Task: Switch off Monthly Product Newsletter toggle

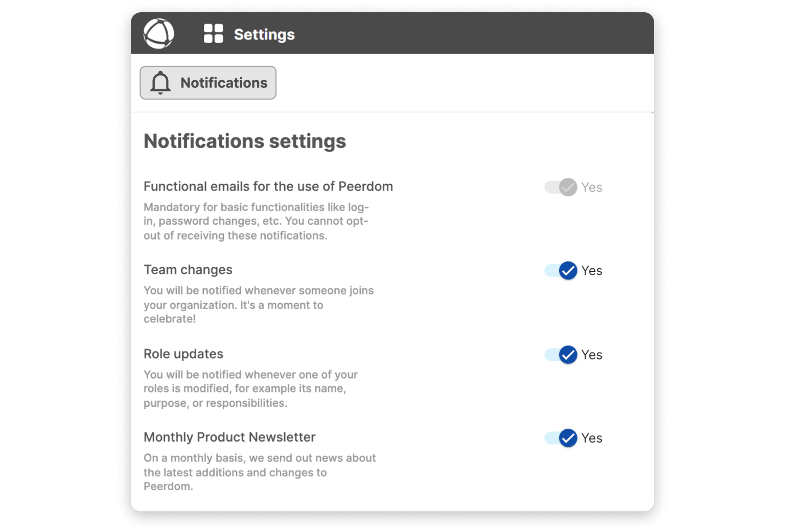Action: tap(561, 438)
